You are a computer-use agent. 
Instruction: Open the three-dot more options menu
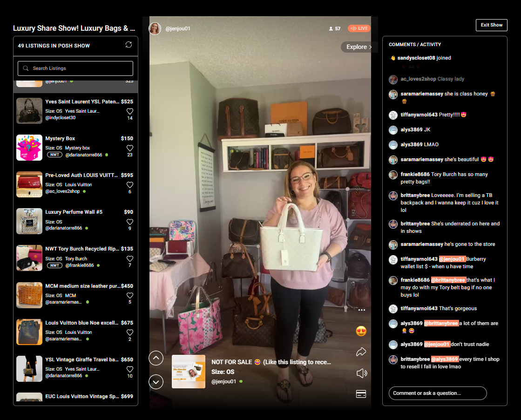pyautogui.click(x=361, y=310)
